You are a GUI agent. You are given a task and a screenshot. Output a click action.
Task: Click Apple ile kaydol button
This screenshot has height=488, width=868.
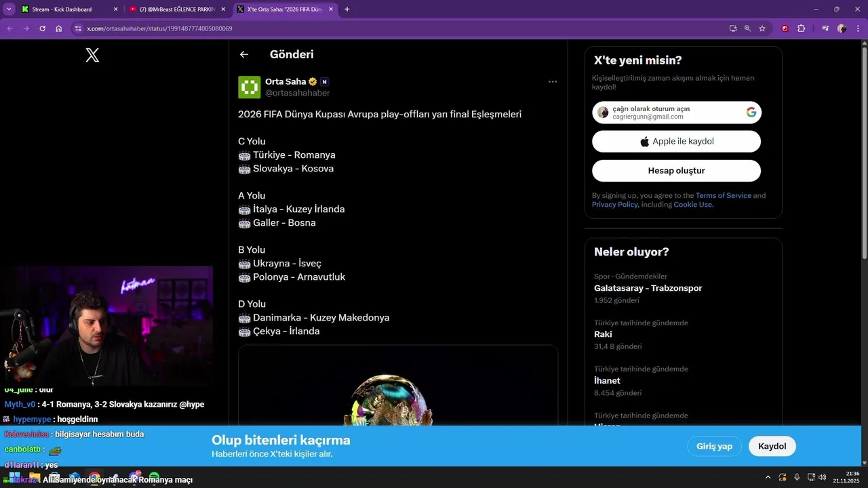click(x=676, y=142)
